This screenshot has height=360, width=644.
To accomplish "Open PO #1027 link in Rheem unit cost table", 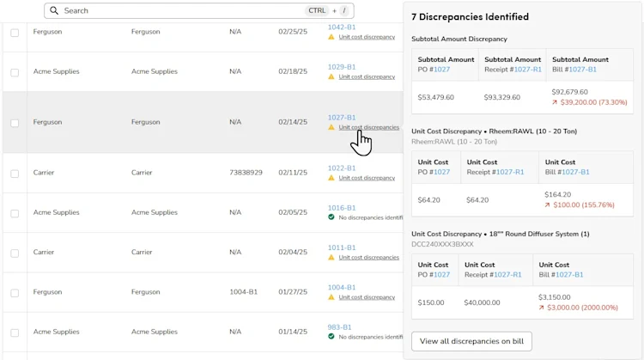I will 442,172.
